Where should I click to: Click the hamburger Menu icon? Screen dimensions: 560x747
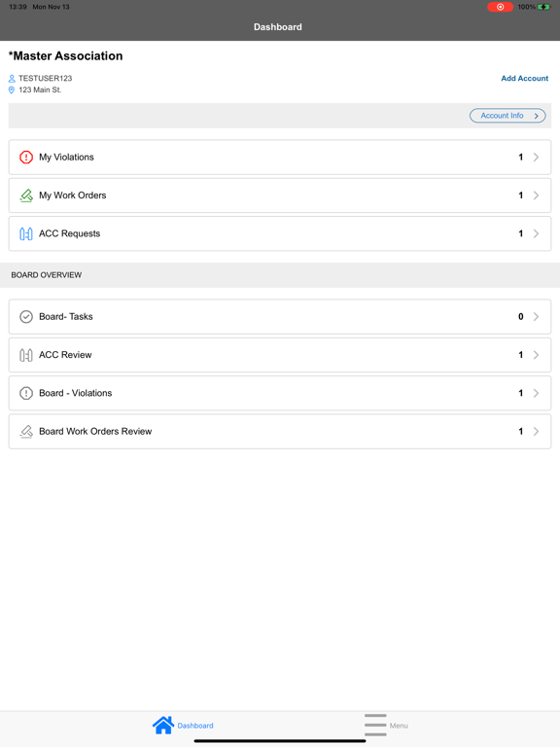(x=375, y=725)
